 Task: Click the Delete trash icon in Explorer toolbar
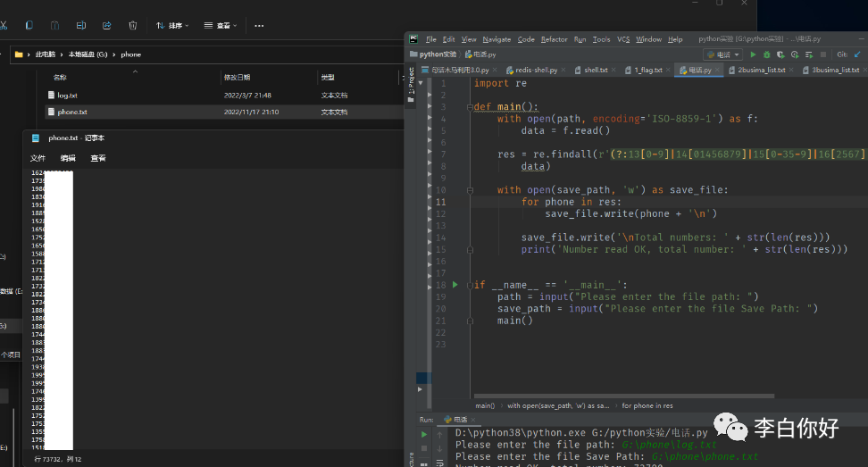coord(133,26)
